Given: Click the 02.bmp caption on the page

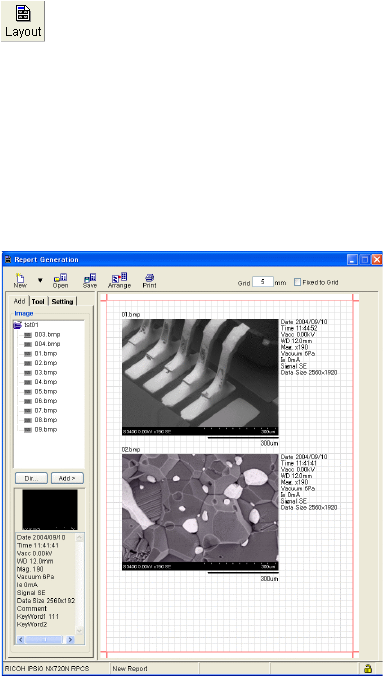Looking at the screenshot, I should coord(131,450).
